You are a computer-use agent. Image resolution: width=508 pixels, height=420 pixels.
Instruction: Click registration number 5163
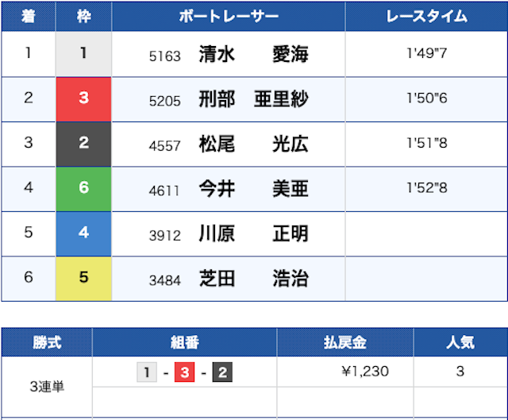[164, 56]
